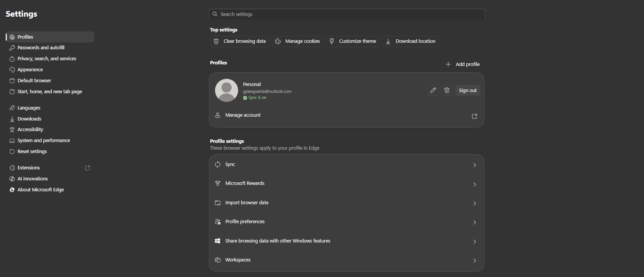The height and width of the screenshot is (277, 644).
Task: Click the magnifier icon in search settings
Action: (215, 14)
